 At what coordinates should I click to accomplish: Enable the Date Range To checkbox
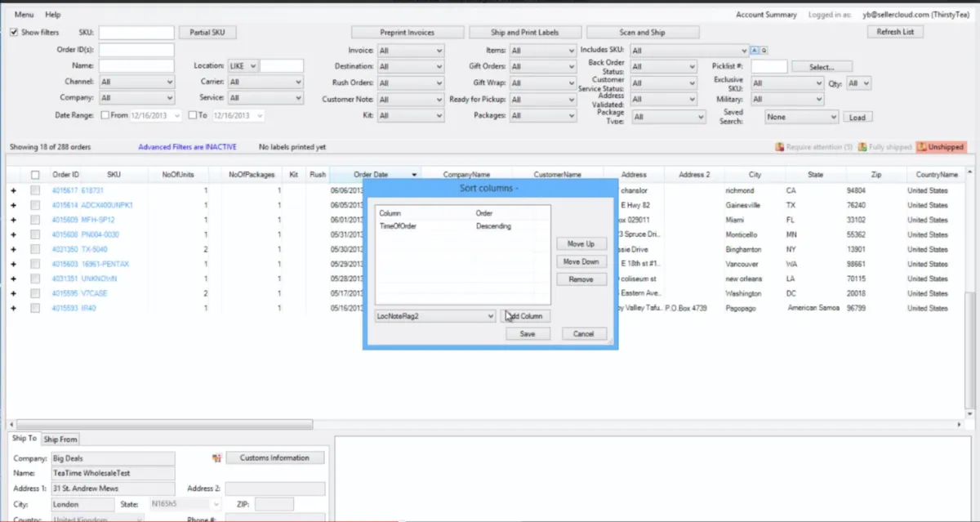[193, 115]
